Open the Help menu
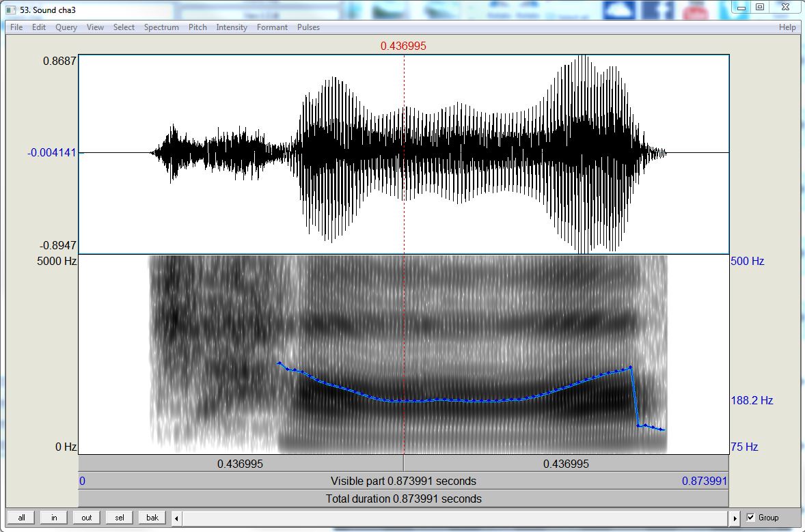Screen dimensions: 805x532 coord(787,27)
